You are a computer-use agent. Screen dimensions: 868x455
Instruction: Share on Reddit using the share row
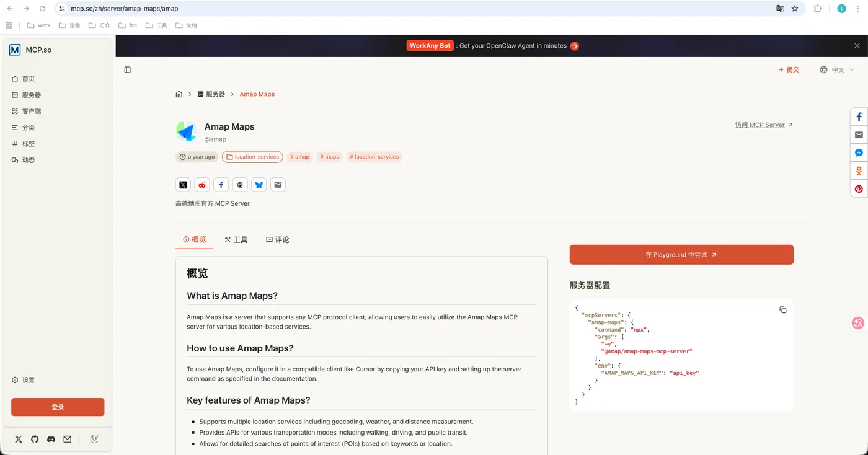click(x=202, y=185)
